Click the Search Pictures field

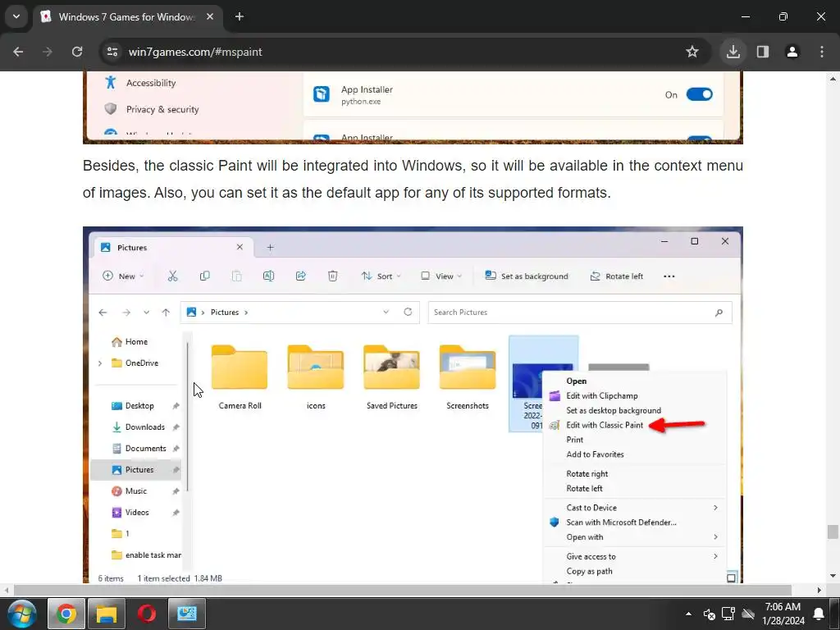[x=580, y=313]
